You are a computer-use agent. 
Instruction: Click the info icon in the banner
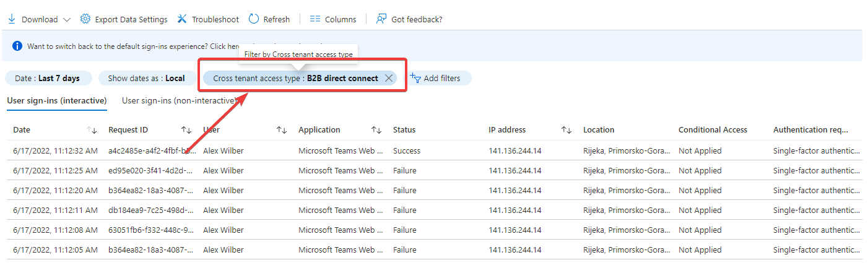[x=17, y=46]
